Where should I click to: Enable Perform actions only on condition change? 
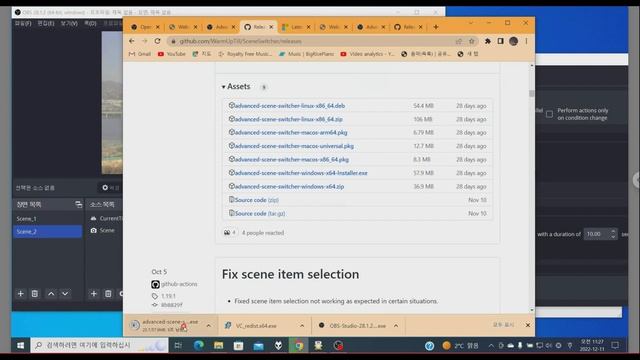549,114
